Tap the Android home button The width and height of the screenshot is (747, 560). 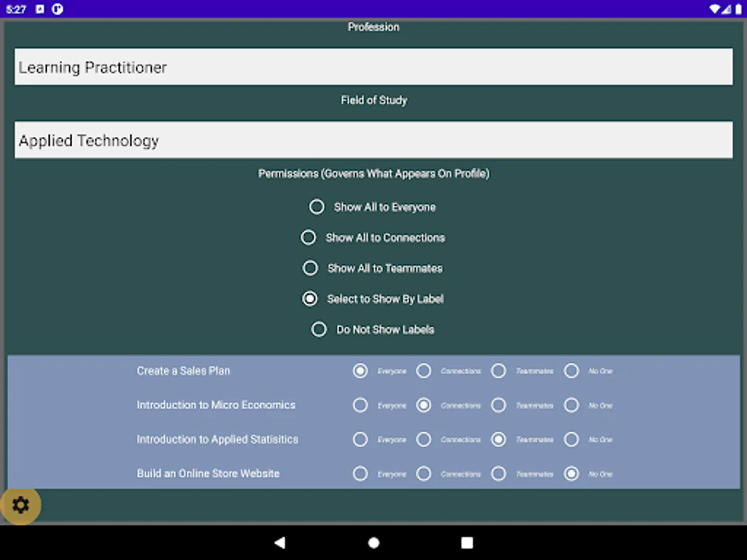tap(373, 542)
